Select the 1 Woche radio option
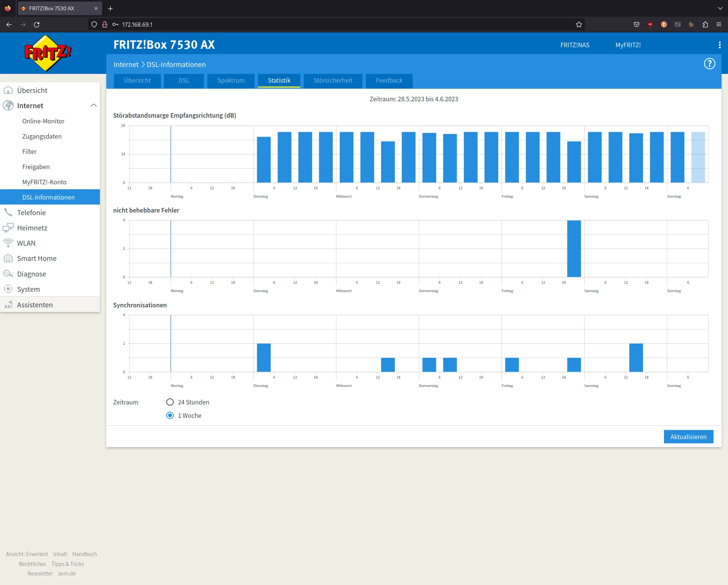728x585 pixels. (x=170, y=416)
